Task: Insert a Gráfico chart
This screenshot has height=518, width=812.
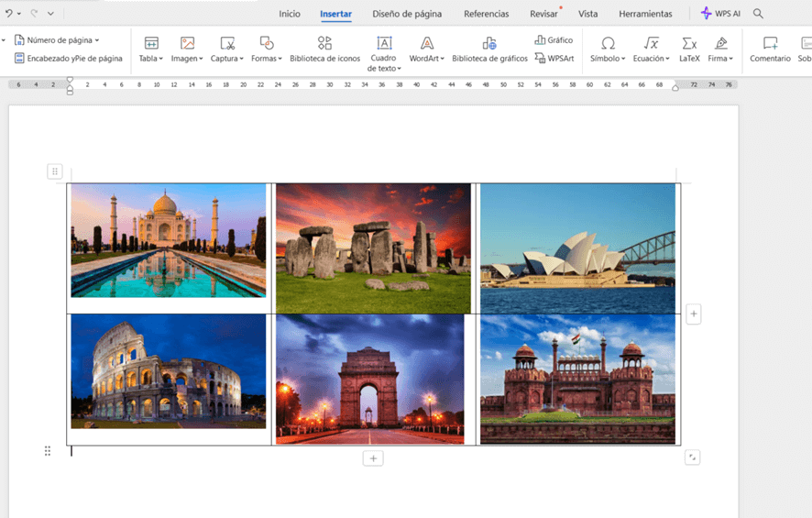Action: (553, 40)
